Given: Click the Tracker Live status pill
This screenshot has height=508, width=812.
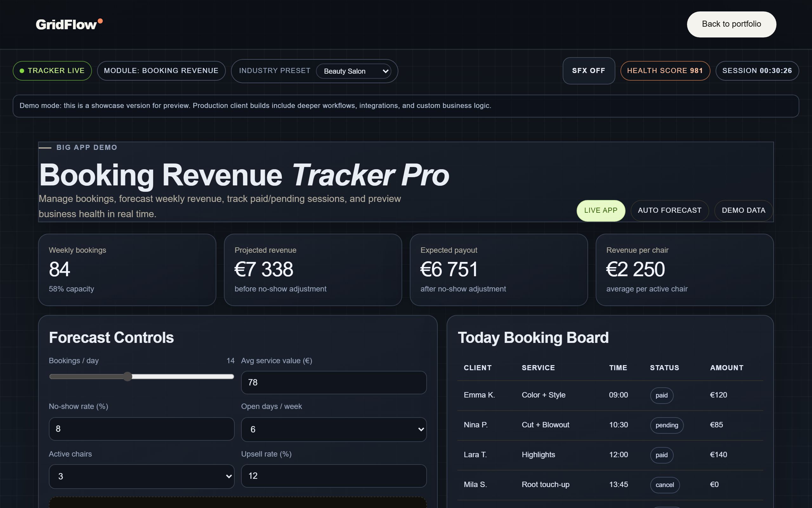Looking at the screenshot, I should pos(52,70).
